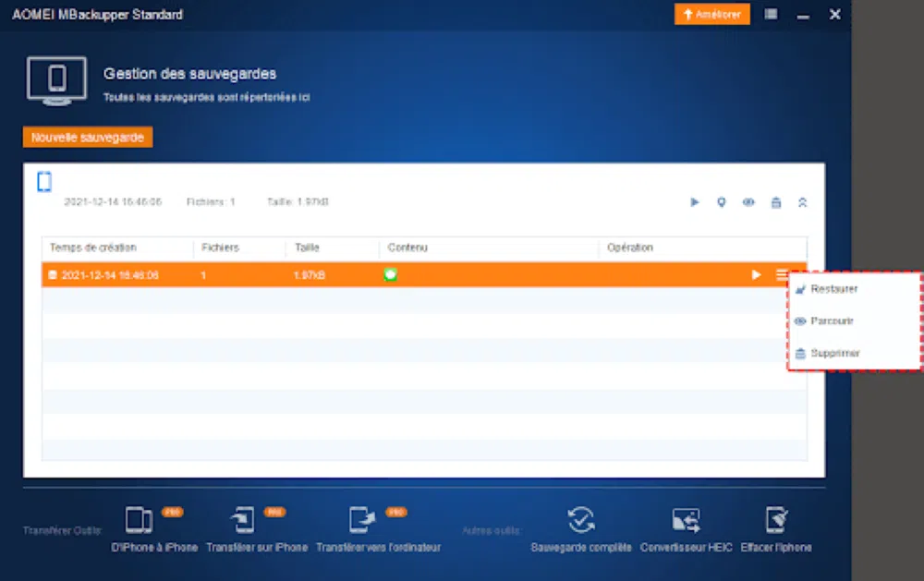Click the Gestion des sauvegardes heading
Screen dimensions: 924x581
[189, 74]
